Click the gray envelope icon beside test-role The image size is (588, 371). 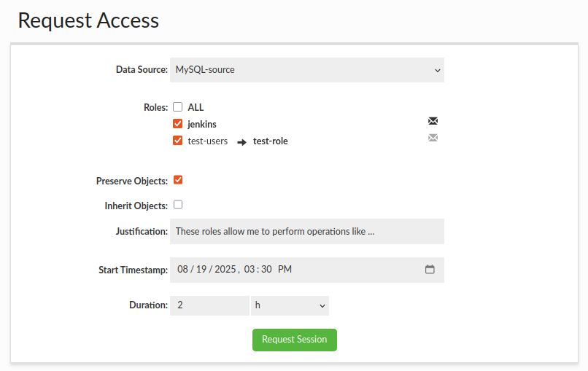click(433, 138)
